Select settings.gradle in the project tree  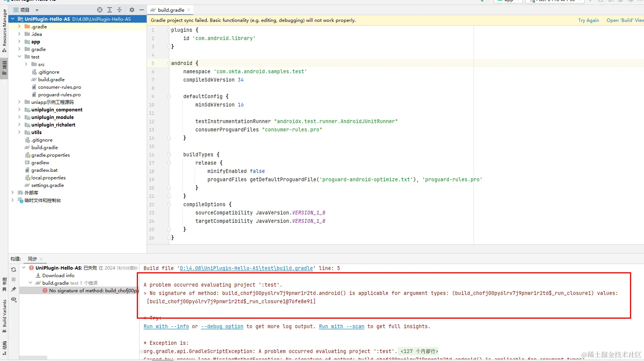[48, 185]
